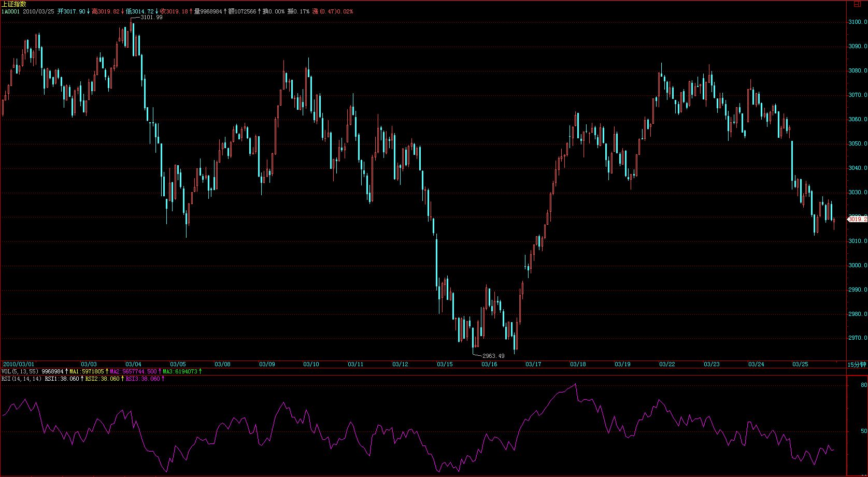868x477 pixels.
Task: Click the 上证指数 index title
Action: (14, 4)
